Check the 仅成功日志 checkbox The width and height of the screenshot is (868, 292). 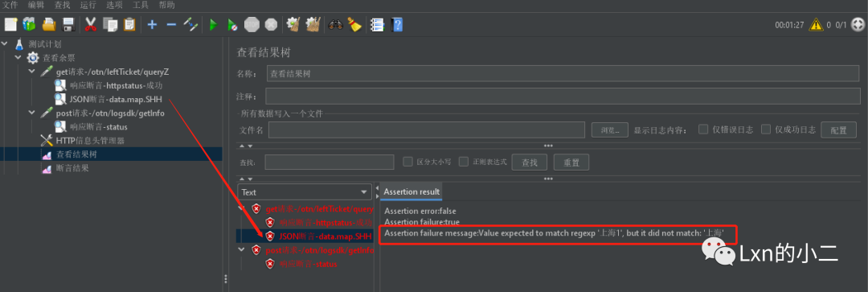pos(766,129)
